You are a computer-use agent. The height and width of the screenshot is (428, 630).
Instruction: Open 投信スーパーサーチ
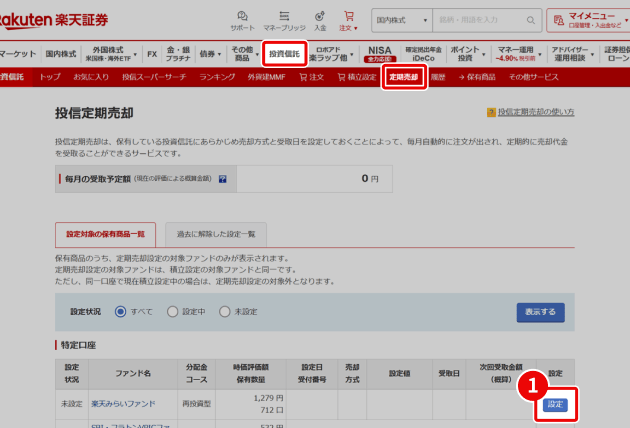tap(154, 77)
